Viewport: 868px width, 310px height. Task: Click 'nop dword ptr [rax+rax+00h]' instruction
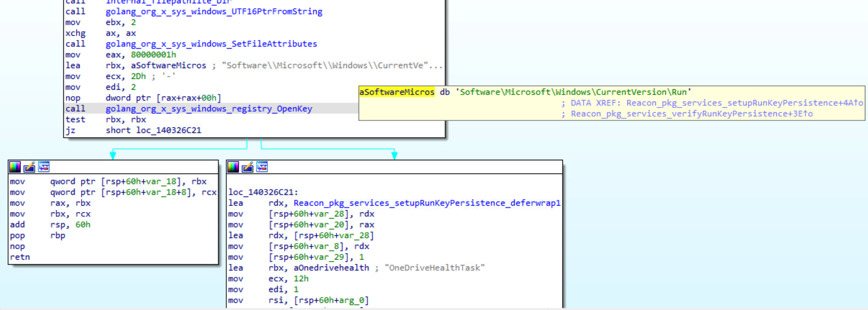coord(143,98)
